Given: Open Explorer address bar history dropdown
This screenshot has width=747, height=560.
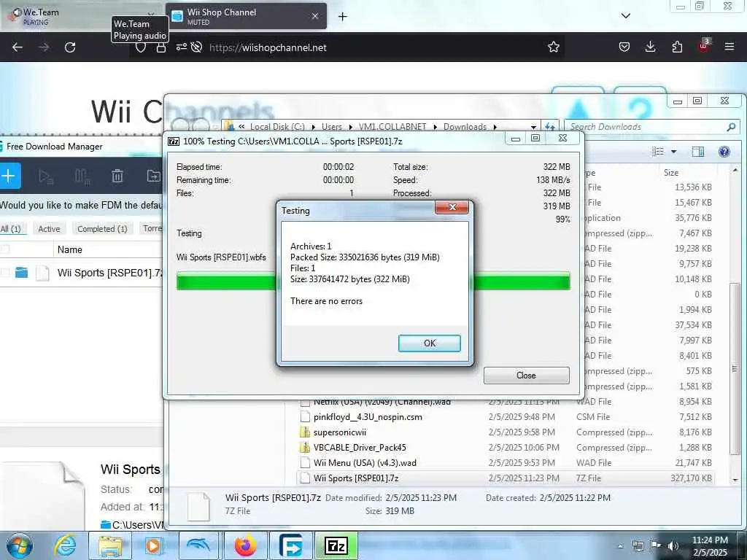Looking at the screenshot, I should point(533,127).
